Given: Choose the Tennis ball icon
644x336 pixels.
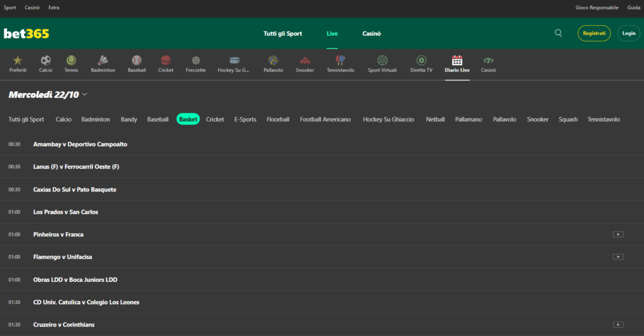Looking at the screenshot, I should [x=71, y=60].
